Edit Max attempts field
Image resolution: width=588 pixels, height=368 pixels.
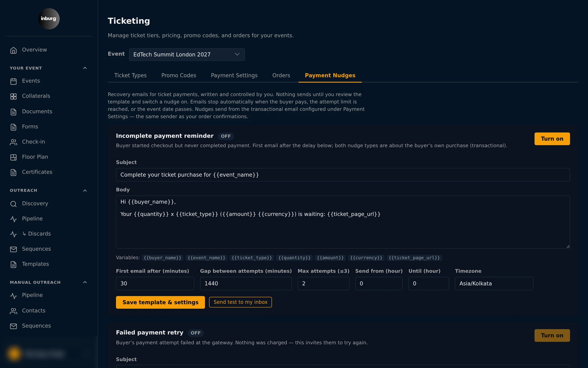pos(323,283)
